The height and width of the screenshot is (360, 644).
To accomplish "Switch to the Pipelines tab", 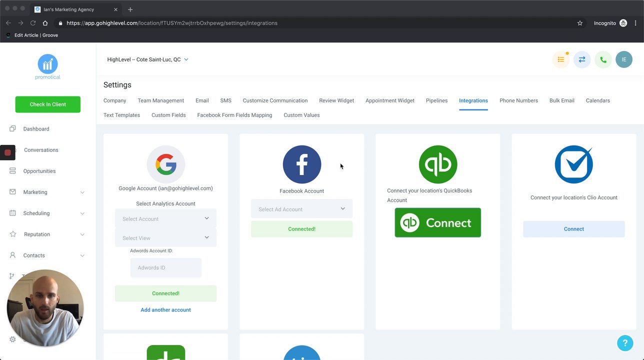I will (436, 100).
